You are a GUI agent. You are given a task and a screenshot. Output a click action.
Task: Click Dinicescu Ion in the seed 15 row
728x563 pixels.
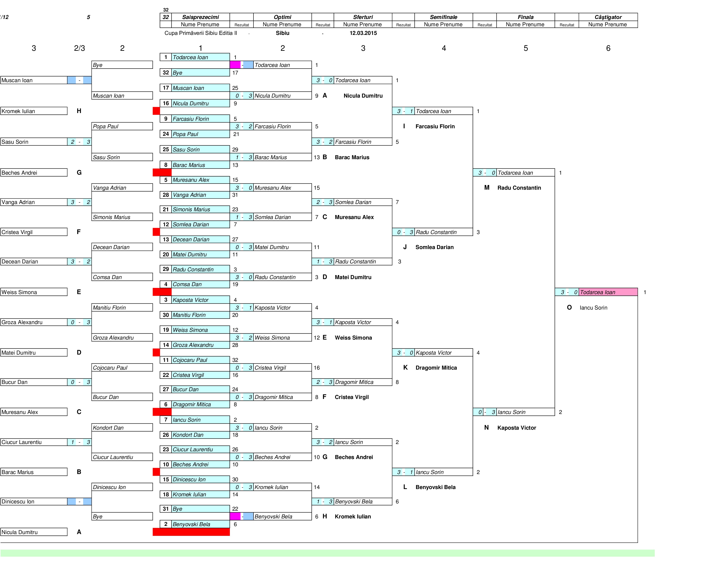tap(200, 479)
